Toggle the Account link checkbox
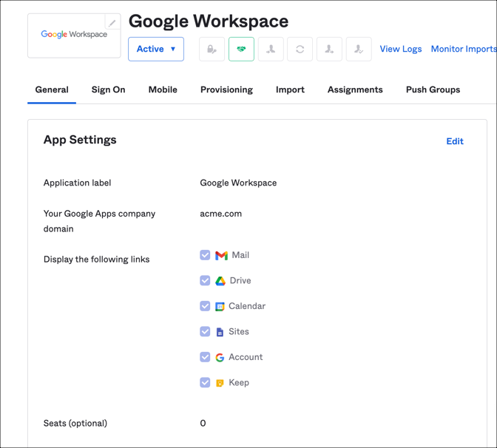This screenshot has width=497, height=448. tap(205, 357)
